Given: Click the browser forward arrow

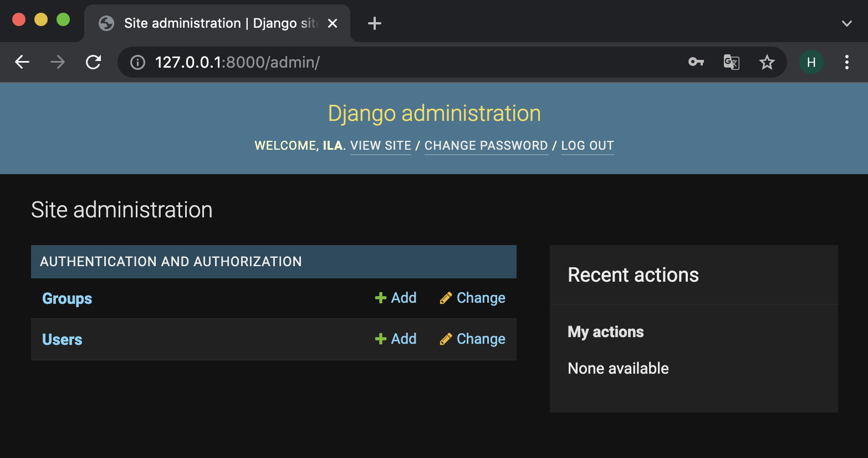Looking at the screenshot, I should pos(58,62).
